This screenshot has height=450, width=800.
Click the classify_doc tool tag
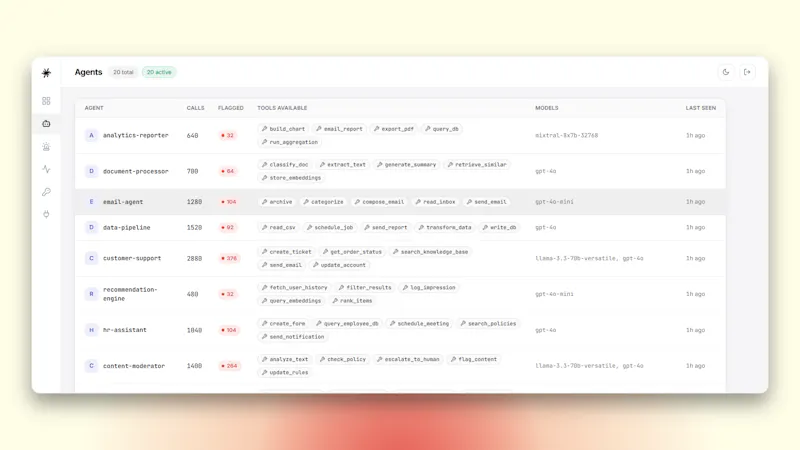pos(285,165)
